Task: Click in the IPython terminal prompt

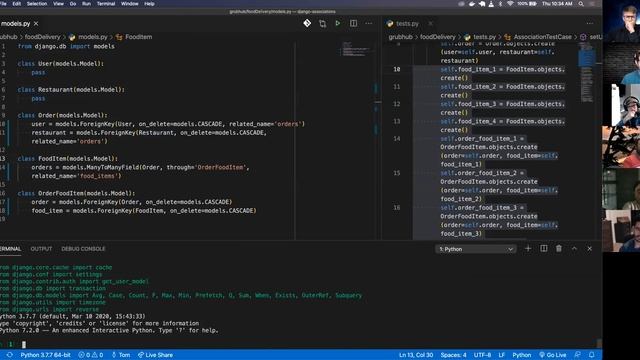Action: 24,344
